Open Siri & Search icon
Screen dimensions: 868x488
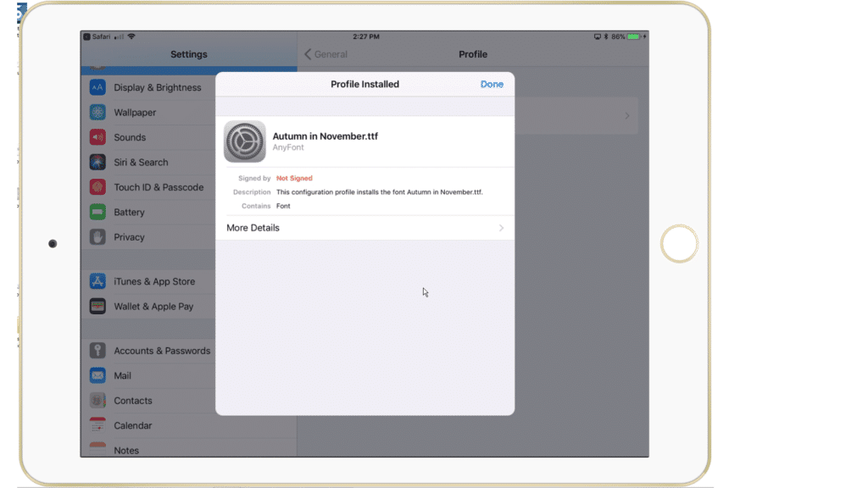tap(97, 162)
